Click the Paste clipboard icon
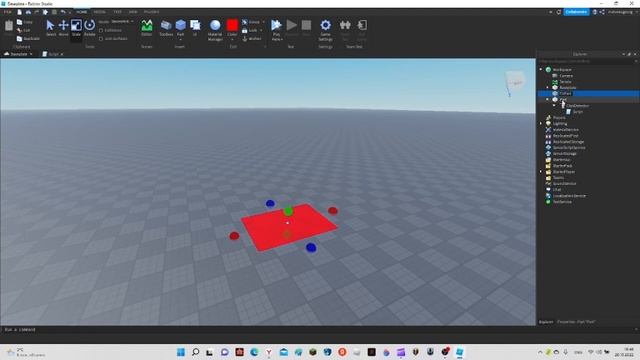Screen dimensions: 640x360 9,26
